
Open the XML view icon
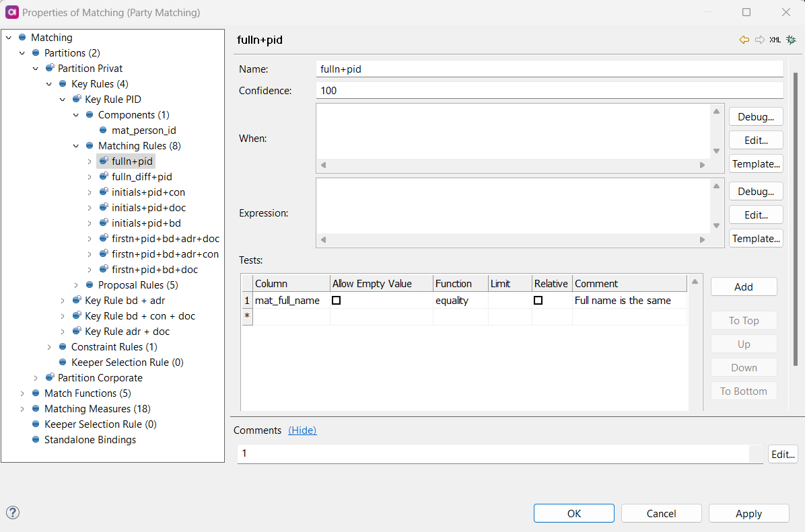click(x=775, y=40)
